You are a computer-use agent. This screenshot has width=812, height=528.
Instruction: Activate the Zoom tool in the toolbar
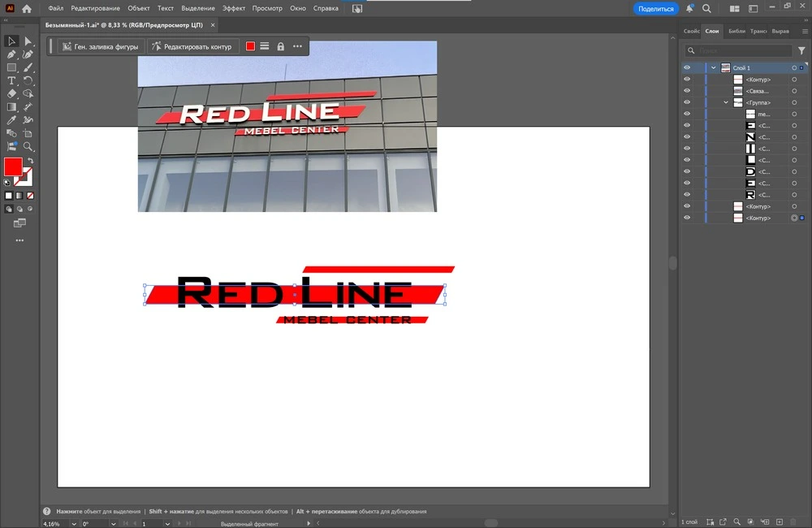(28, 147)
